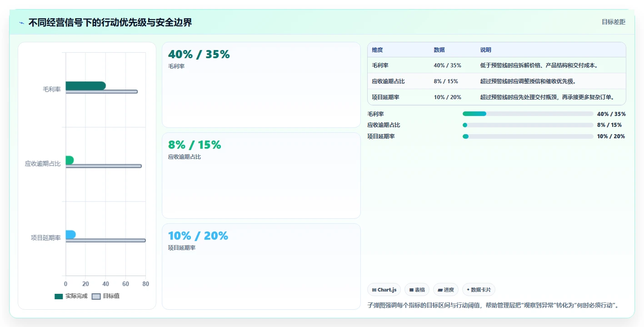The width and height of the screenshot is (644, 327).
Task: Click the description 超过预警线时应调整授信和催收优先级
Action: [528, 81]
